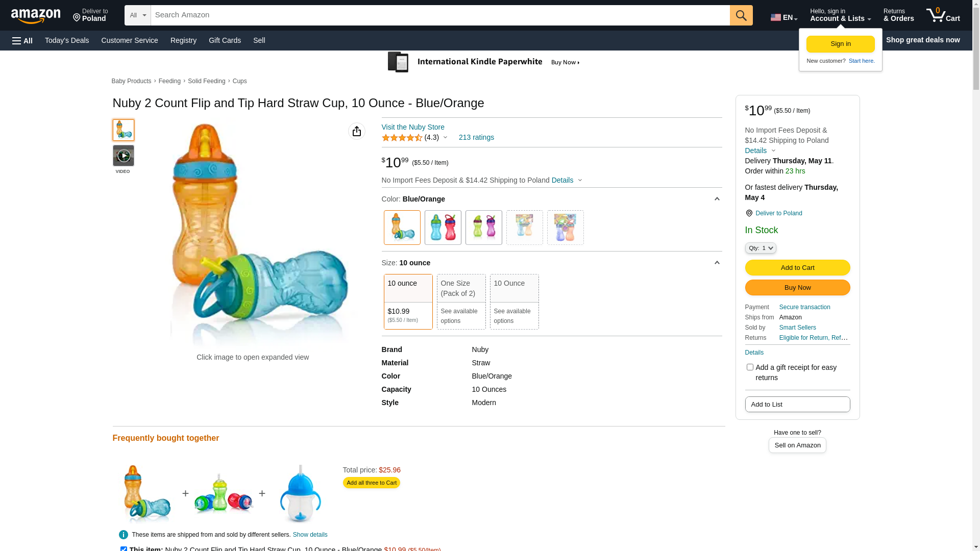Select the One Size (Pack of 2) option
The image size is (980, 551).
click(x=461, y=302)
